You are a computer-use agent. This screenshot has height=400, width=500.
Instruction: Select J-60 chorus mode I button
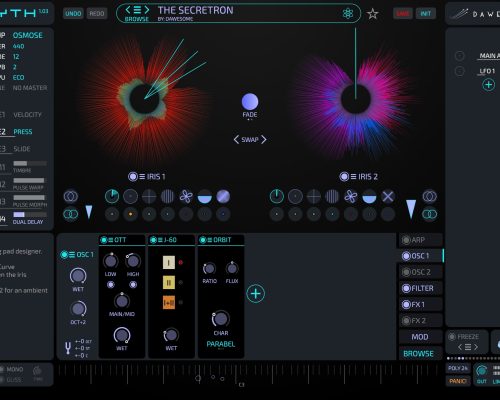(169, 263)
